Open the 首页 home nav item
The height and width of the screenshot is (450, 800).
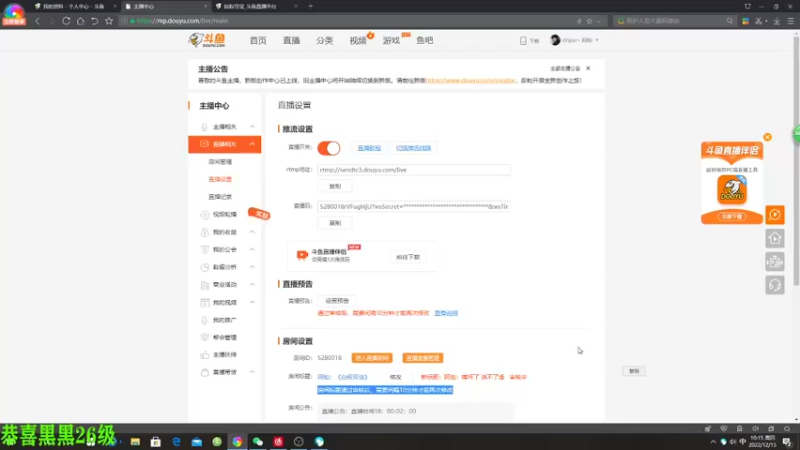pos(258,40)
